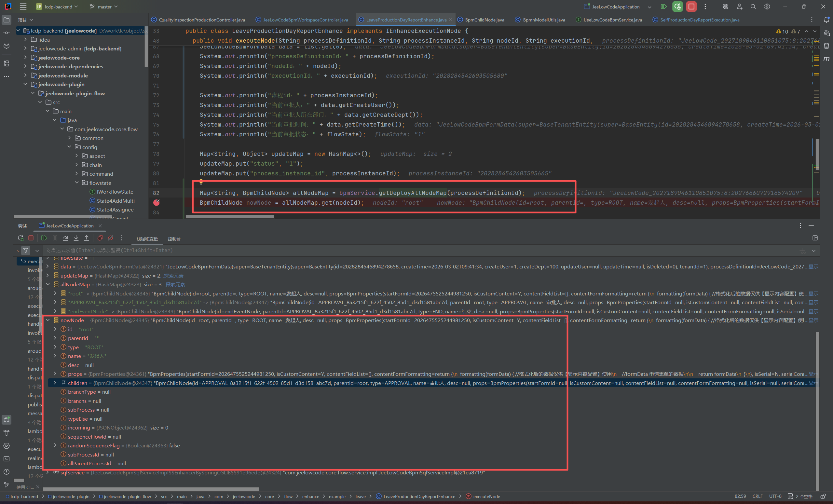The width and height of the screenshot is (833, 504).
Task: Click the Step Into debug icon
Action: tap(76, 238)
